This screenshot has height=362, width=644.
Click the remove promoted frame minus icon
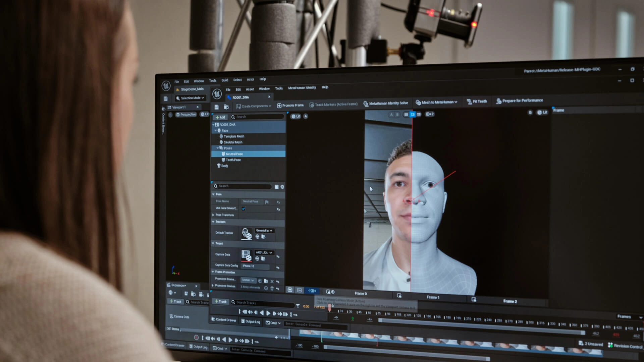coord(300,290)
